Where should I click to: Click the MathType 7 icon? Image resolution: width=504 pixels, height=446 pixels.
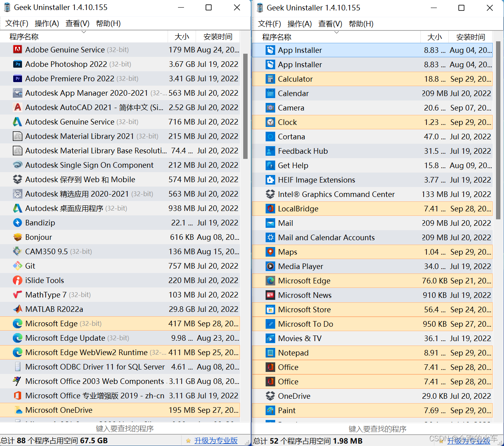[x=18, y=295]
